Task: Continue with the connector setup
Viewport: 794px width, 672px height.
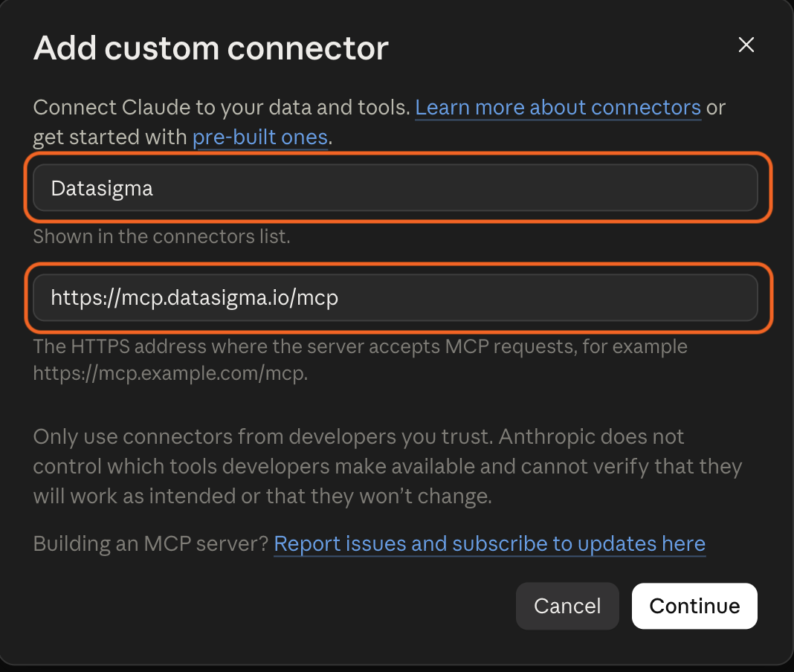Action: coord(694,606)
